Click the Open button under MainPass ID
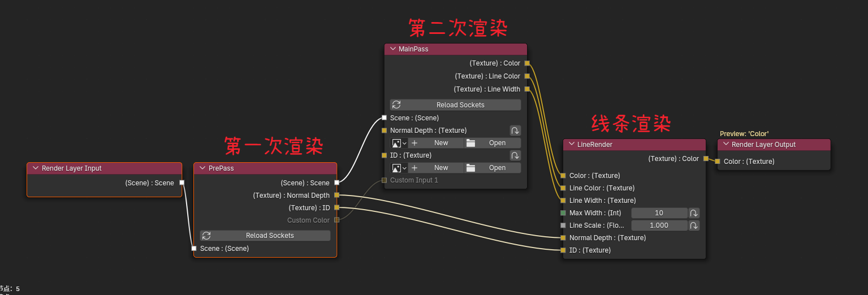Viewport: 868px width, 295px height. pyautogui.click(x=492, y=168)
